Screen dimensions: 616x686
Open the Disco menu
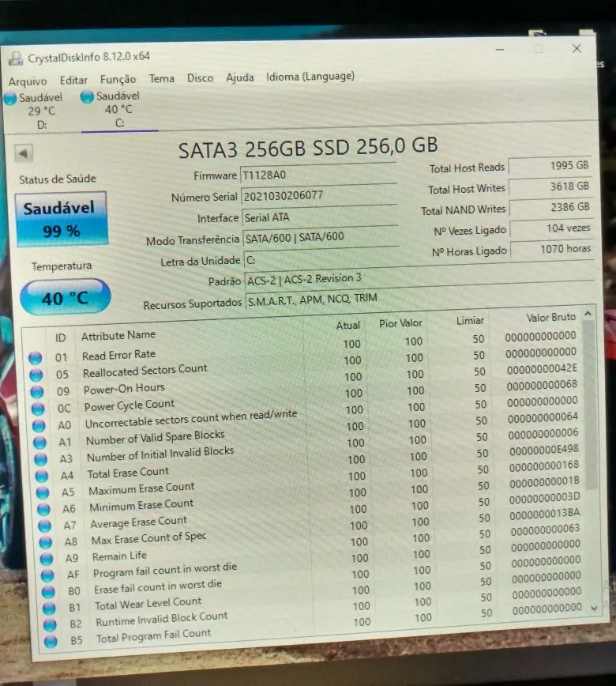(x=200, y=78)
